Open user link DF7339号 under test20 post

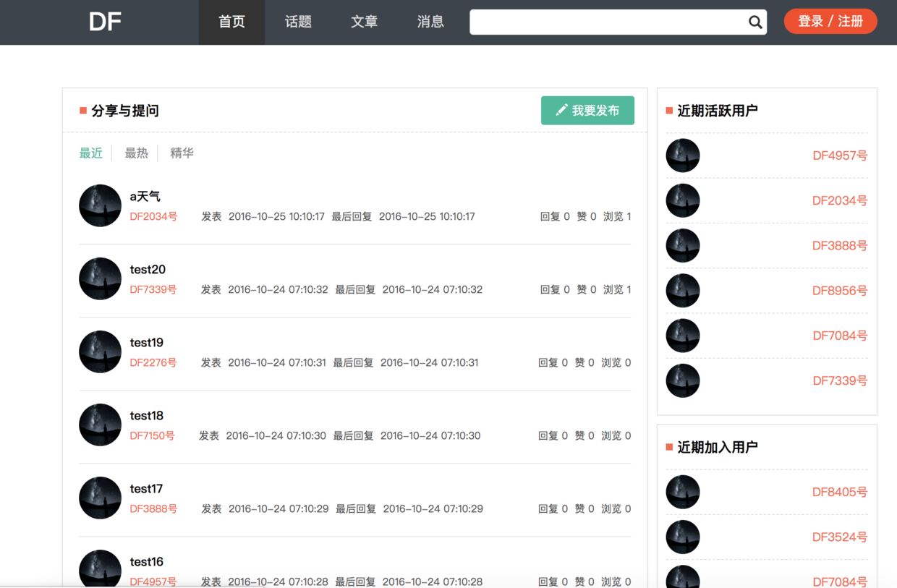153,289
